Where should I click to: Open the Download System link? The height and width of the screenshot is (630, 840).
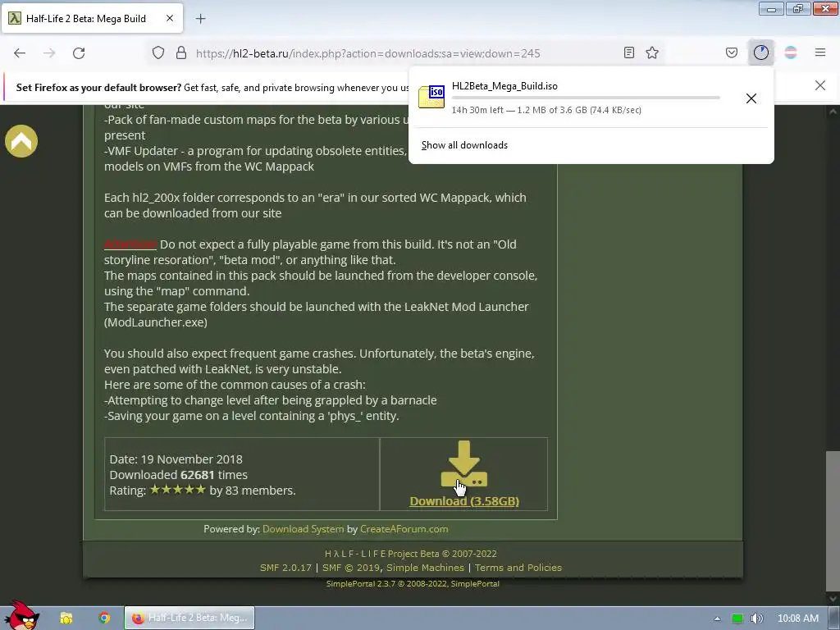click(304, 529)
